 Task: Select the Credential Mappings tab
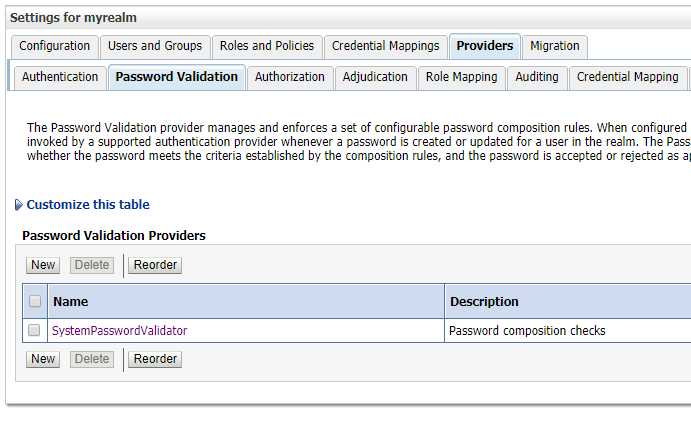[x=385, y=46]
